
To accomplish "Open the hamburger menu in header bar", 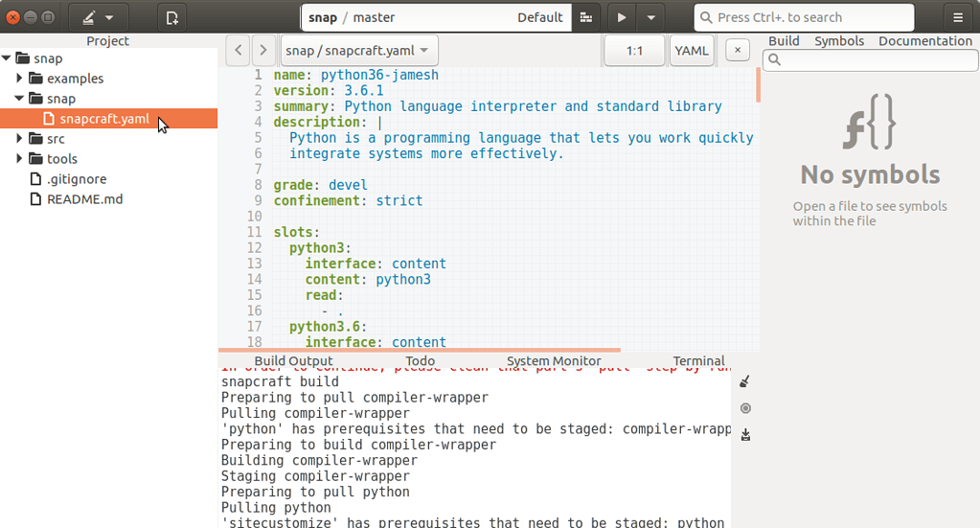I will pyautogui.click(x=958, y=17).
